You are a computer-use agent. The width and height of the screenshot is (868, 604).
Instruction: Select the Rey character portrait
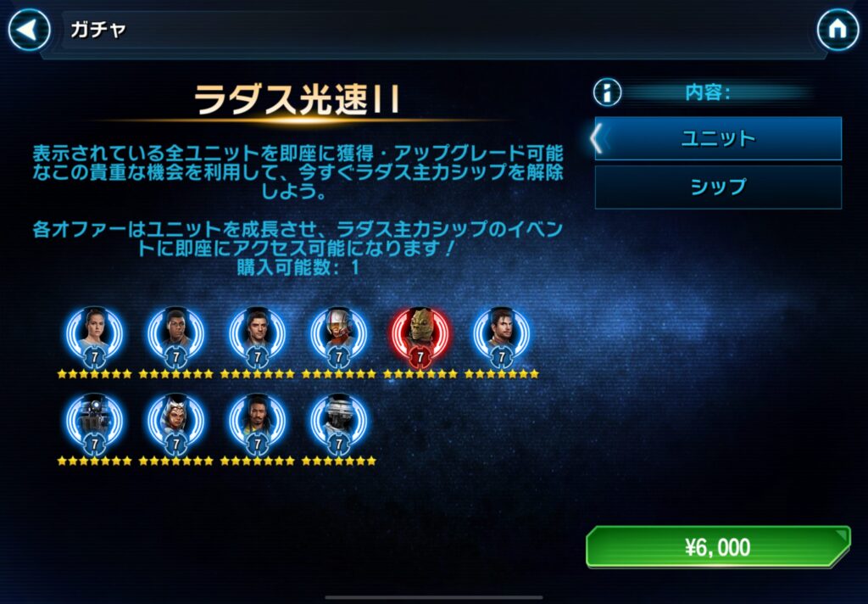click(x=95, y=336)
